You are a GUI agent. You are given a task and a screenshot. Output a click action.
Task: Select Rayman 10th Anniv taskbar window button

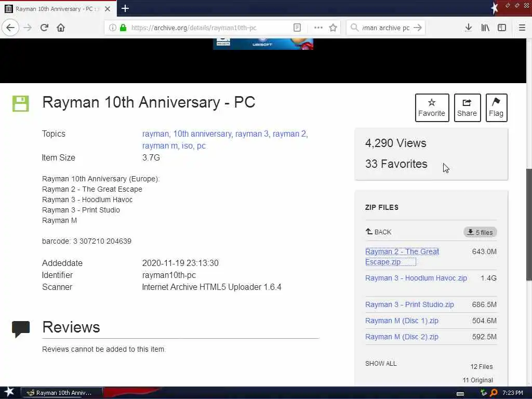[62, 393]
